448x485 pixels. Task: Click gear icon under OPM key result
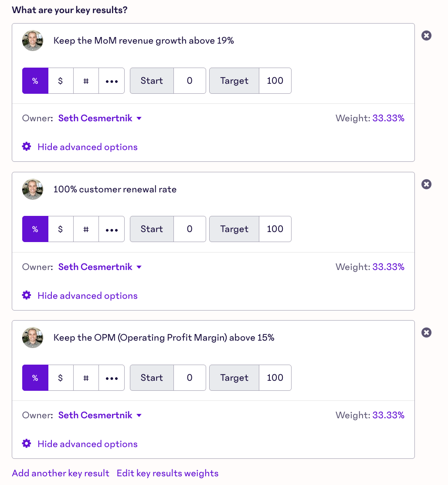(x=27, y=444)
